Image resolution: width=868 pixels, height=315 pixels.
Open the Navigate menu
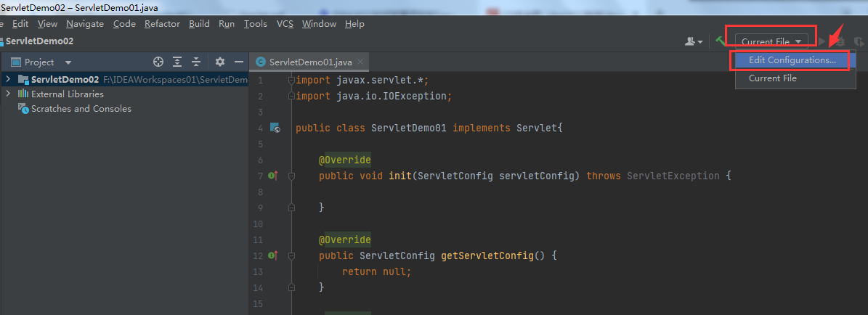(85, 24)
